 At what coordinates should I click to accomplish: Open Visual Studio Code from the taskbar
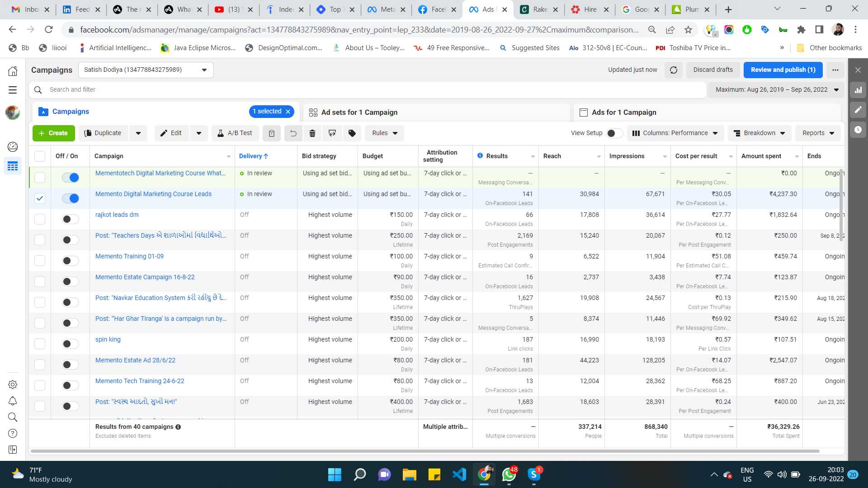point(459,474)
